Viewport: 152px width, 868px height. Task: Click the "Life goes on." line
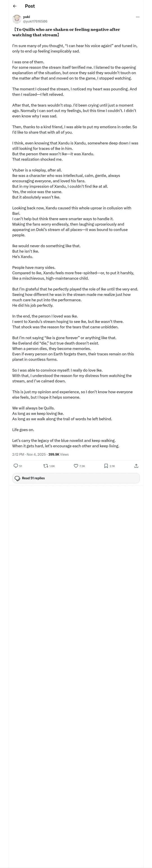[23, 430]
